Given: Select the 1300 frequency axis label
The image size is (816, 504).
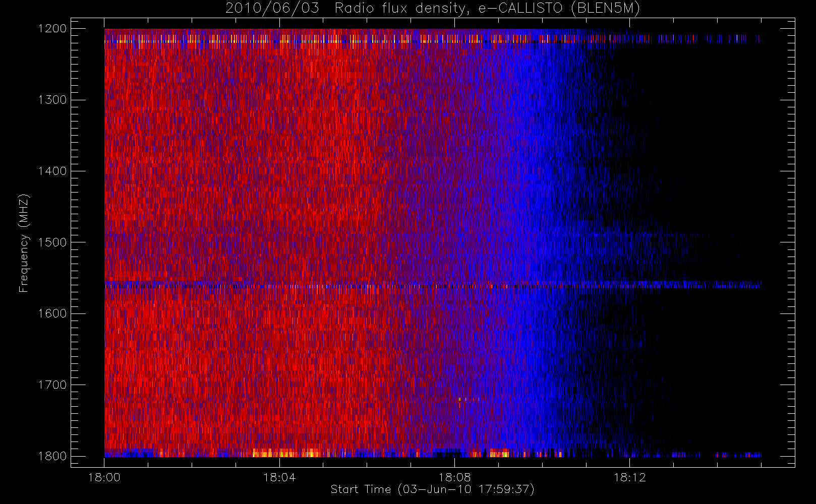Looking at the screenshot, I should (52, 100).
